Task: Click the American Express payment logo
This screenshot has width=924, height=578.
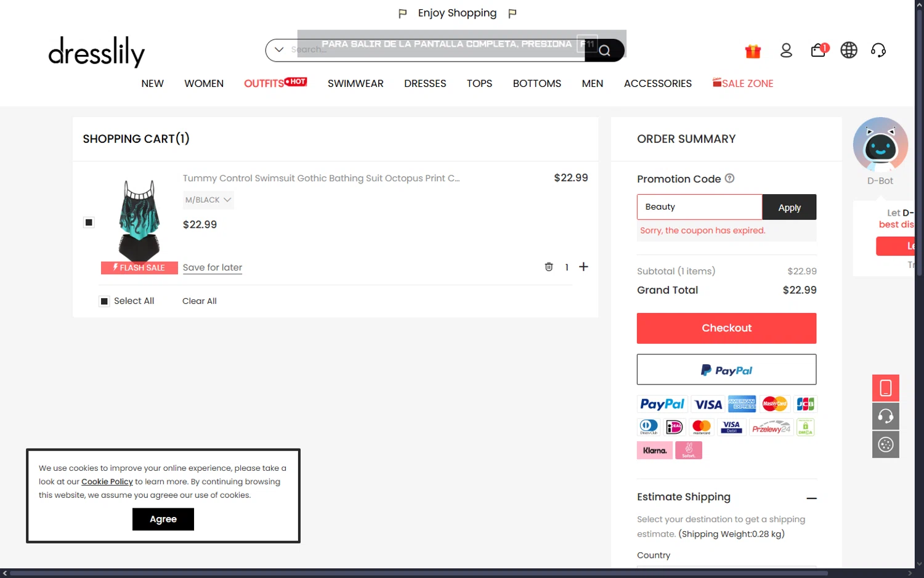Action: click(x=742, y=404)
